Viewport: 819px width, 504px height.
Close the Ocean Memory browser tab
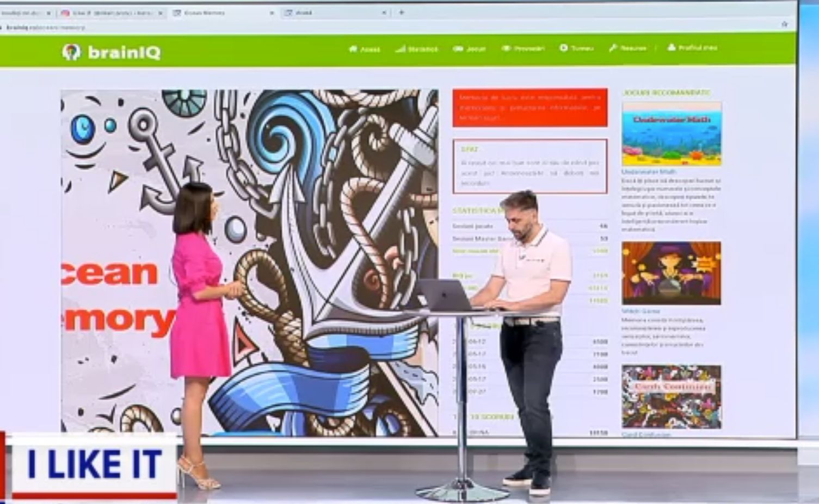[x=272, y=13]
